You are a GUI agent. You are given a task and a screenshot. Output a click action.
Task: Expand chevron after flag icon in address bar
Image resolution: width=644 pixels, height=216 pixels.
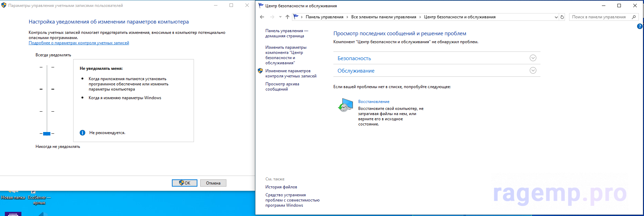(302, 17)
